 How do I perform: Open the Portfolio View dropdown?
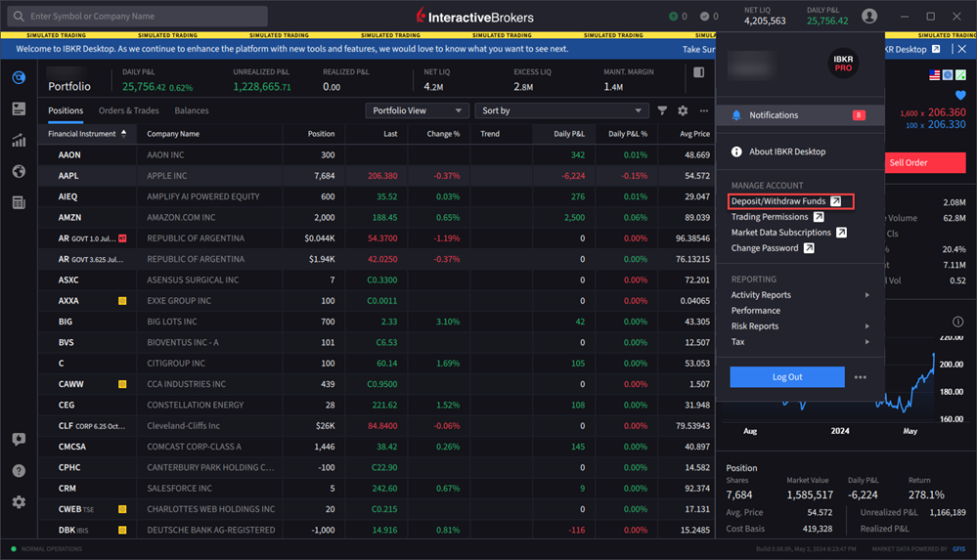417,110
